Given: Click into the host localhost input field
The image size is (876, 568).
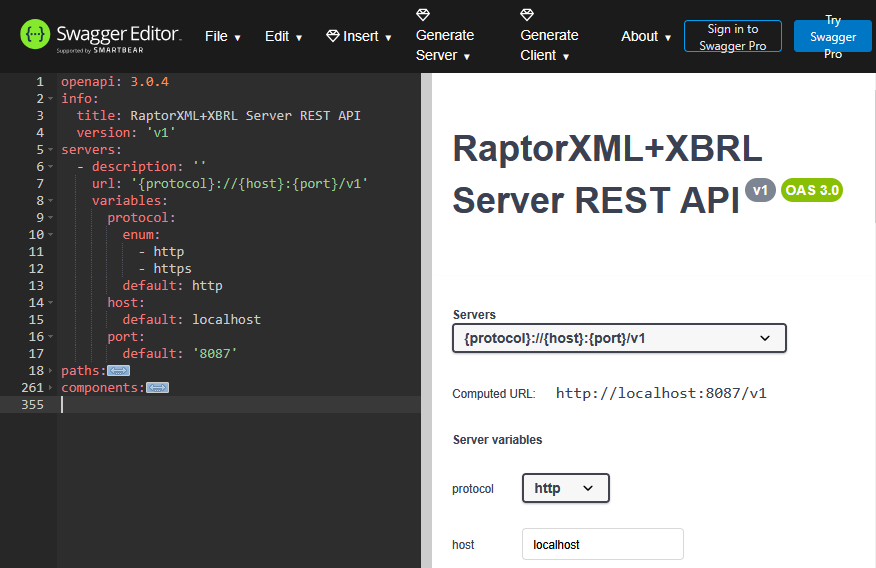Looking at the screenshot, I should point(602,544).
